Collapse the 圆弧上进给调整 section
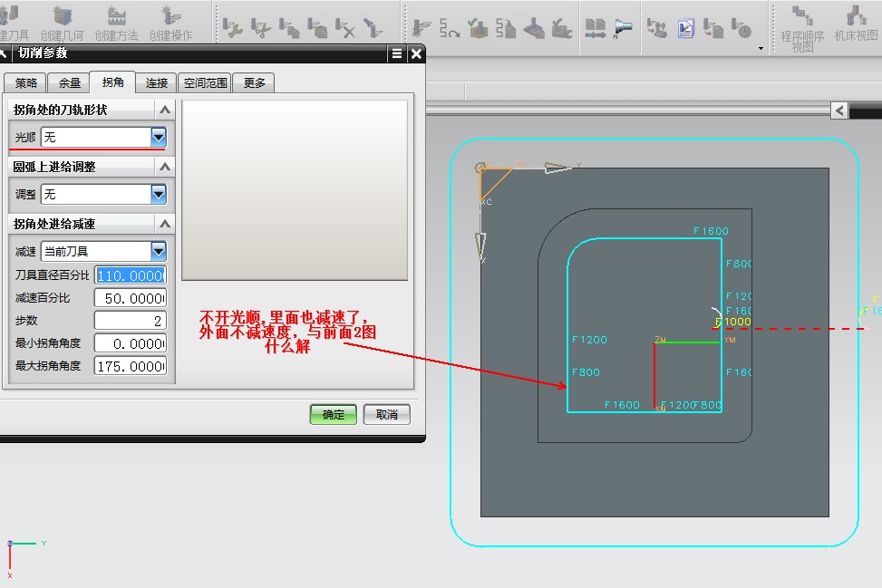 (165, 167)
